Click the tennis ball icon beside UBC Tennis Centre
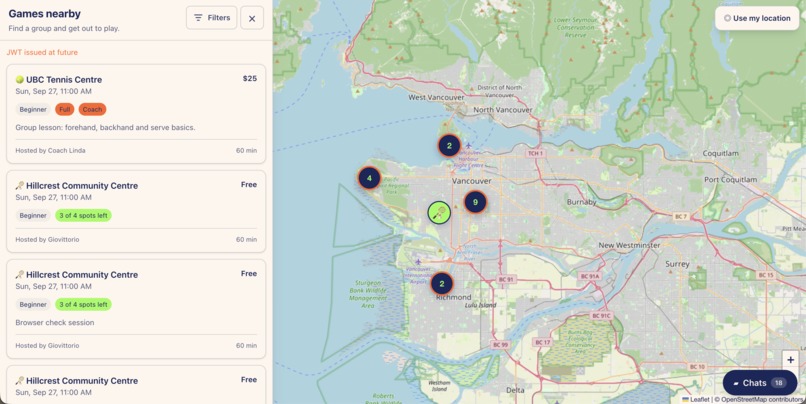 pos(20,80)
